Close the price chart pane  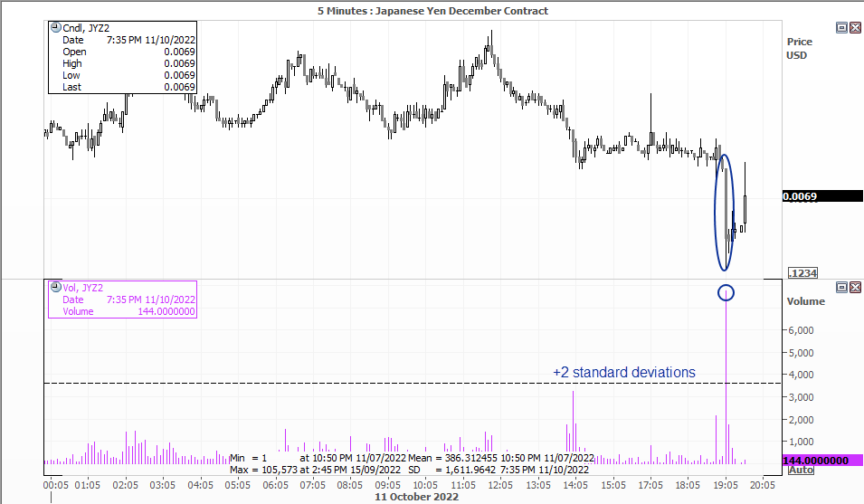coord(855,27)
